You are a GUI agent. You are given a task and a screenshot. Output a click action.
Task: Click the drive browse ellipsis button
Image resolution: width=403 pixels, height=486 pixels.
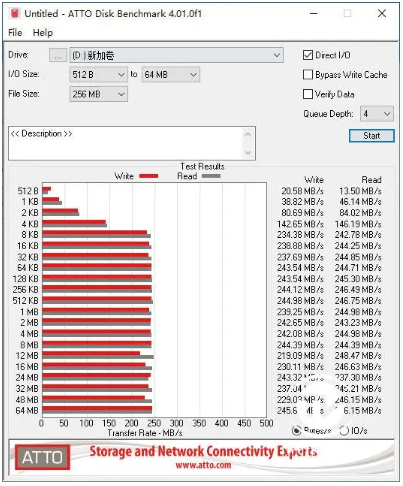coord(58,55)
